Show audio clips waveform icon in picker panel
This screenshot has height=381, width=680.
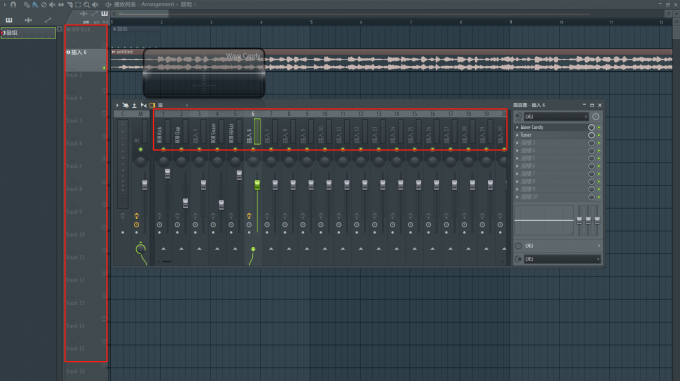pos(28,20)
